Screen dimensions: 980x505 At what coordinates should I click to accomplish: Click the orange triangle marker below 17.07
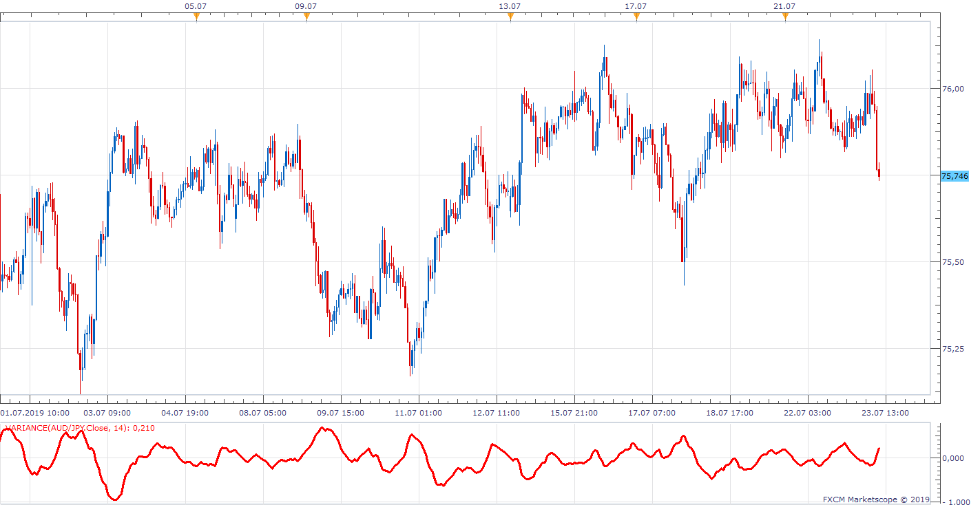(636, 17)
